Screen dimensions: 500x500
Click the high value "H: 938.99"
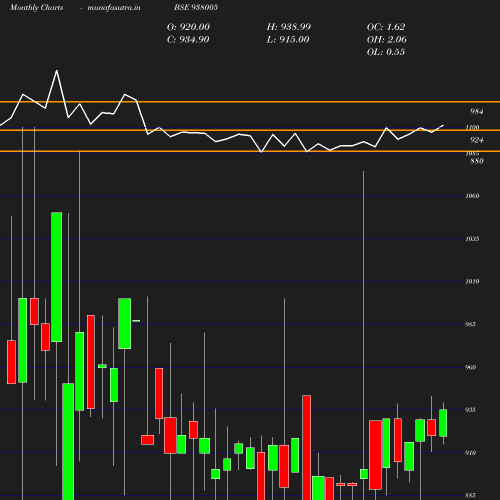tap(289, 27)
